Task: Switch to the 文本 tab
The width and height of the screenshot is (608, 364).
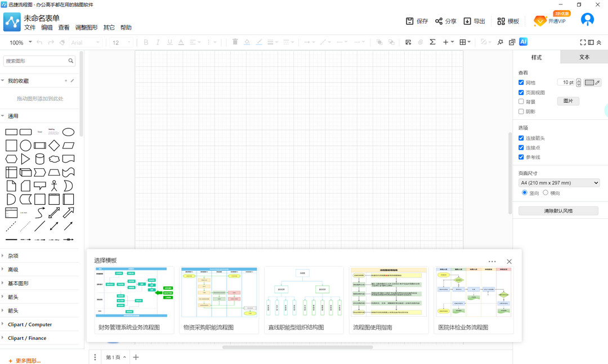Action: tap(584, 57)
